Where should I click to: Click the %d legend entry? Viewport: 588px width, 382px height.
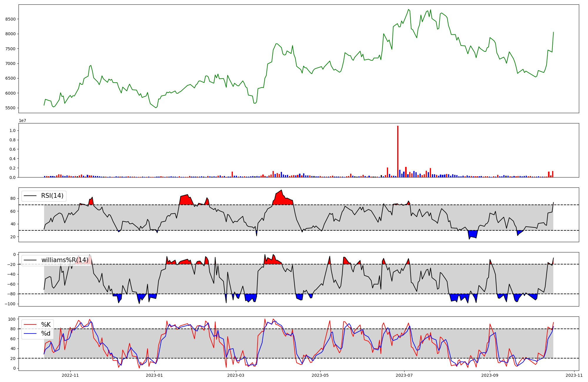pyautogui.click(x=46, y=334)
